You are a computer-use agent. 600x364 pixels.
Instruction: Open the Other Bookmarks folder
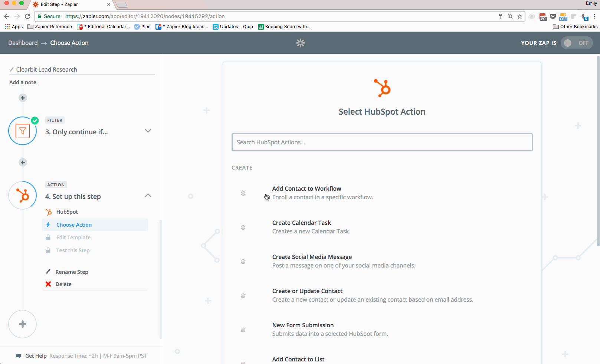pos(575,27)
